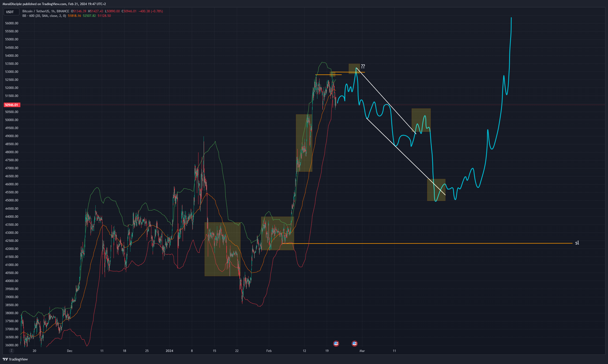Click the TradingView logo at the bottom left
The image size is (608, 364).
coord(15,359)
